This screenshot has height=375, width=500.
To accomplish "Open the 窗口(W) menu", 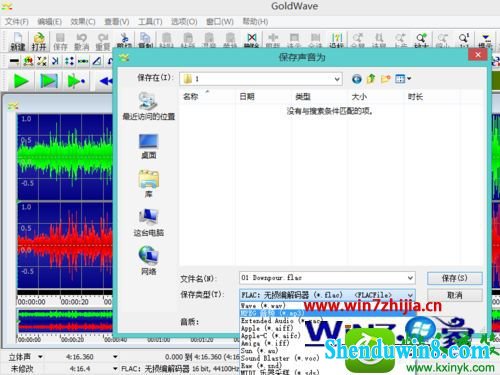I will point(220,22).
